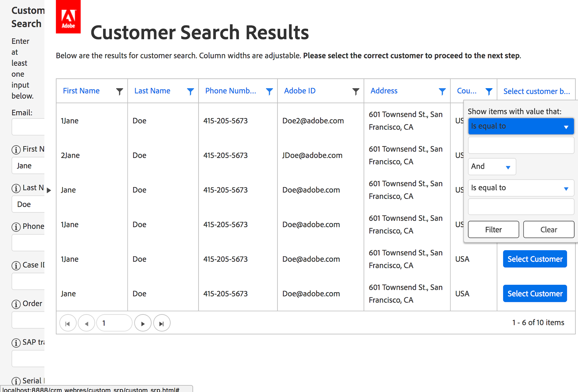Expand the second 'Is equal to' dropdown
The height and width of the screenshot is (392, 578).
click(x=521, y=188)
